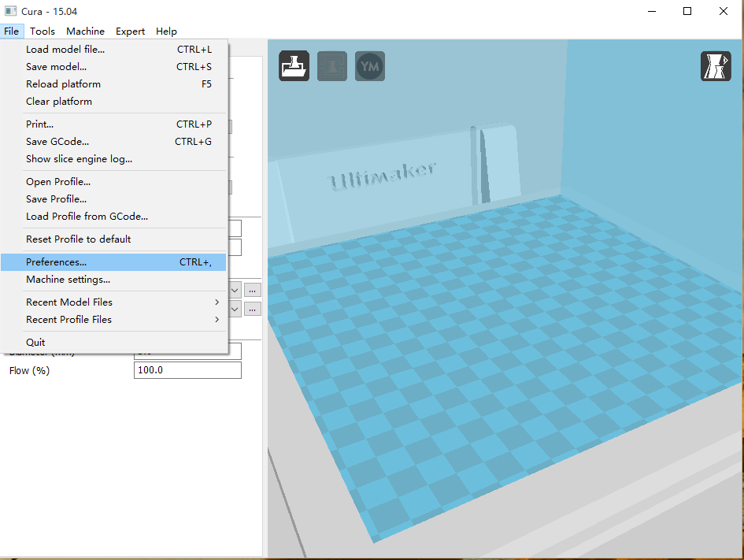The width and height of the screenshot is (744, 560).
Task: Click the YM YouMagine share icon
Action: (369, 66)
